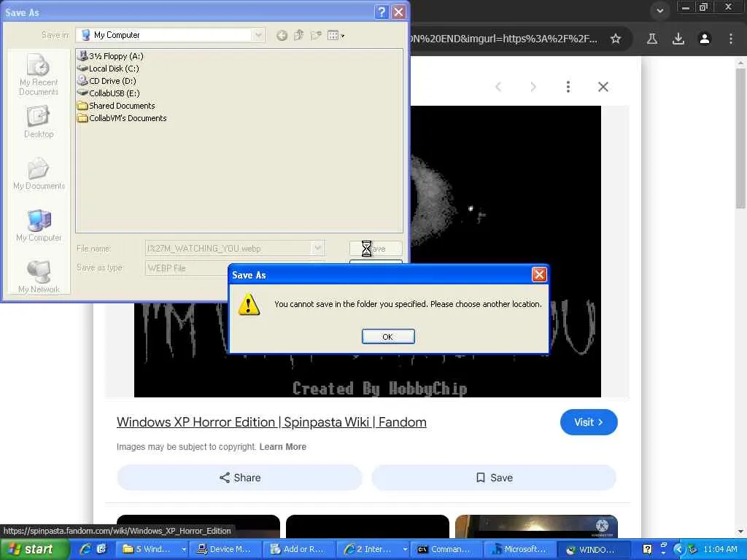Click the Save button in Save As dialog
Screen dimensions: 747x560
click(376, 248)
